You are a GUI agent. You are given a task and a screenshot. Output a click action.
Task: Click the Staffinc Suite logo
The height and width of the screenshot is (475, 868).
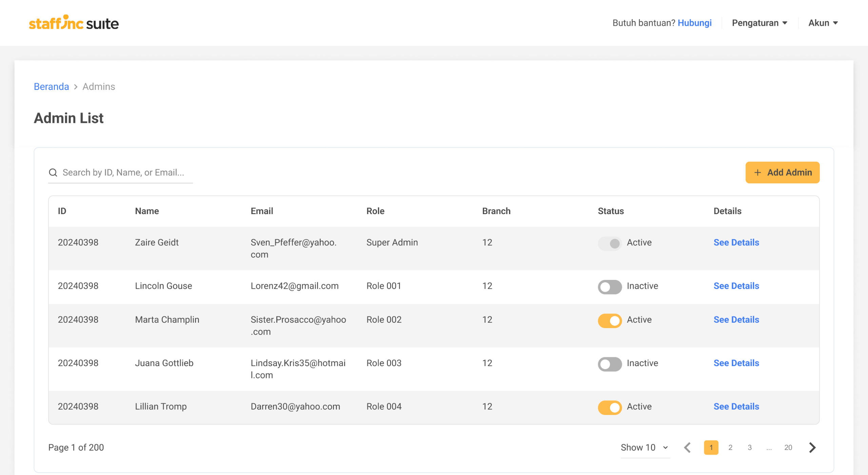coord(74,23)
